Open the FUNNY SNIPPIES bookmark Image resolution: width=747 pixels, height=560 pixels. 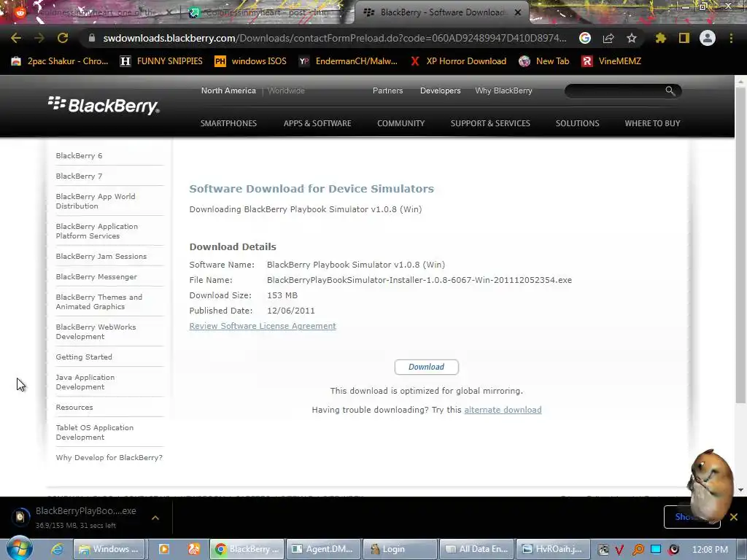(x=161, y=61)
